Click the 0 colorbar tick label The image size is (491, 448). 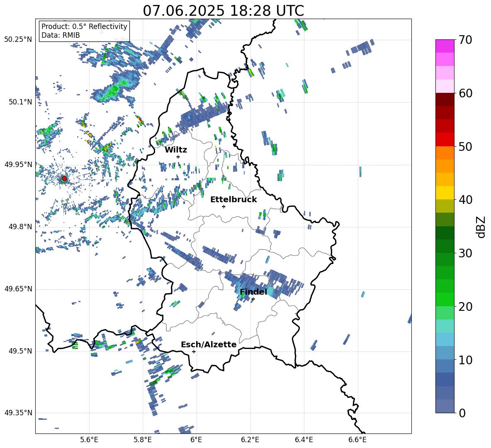point(462,413)
